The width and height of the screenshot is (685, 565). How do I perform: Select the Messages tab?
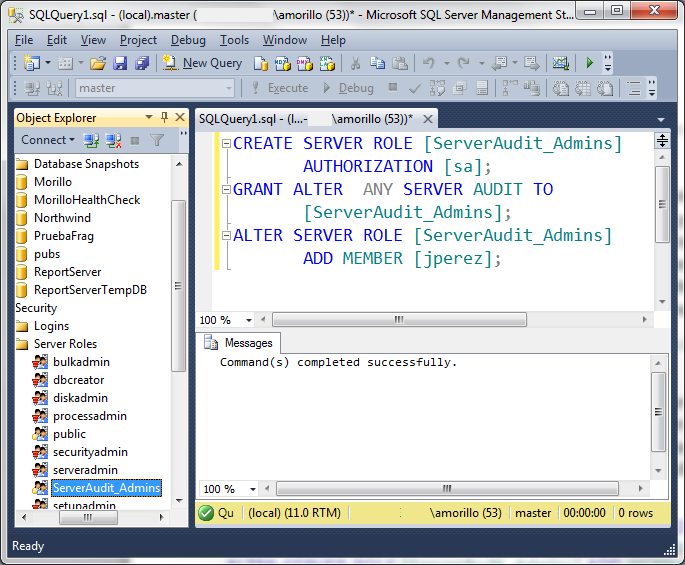click(x=239, y=343)
